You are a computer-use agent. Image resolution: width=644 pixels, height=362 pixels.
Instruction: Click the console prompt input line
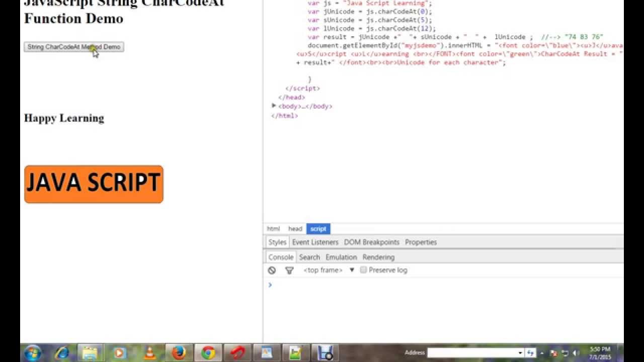tap(445, 285)
